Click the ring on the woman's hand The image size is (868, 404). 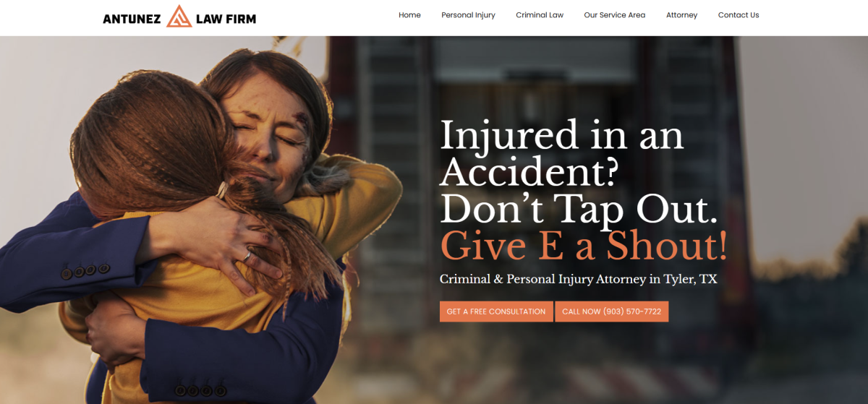pos(247,257)
